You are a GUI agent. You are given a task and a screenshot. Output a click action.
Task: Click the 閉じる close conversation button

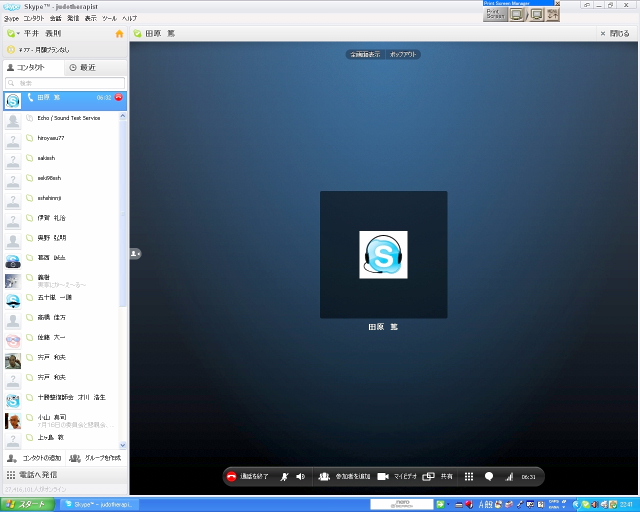click(x=614, y=33)
